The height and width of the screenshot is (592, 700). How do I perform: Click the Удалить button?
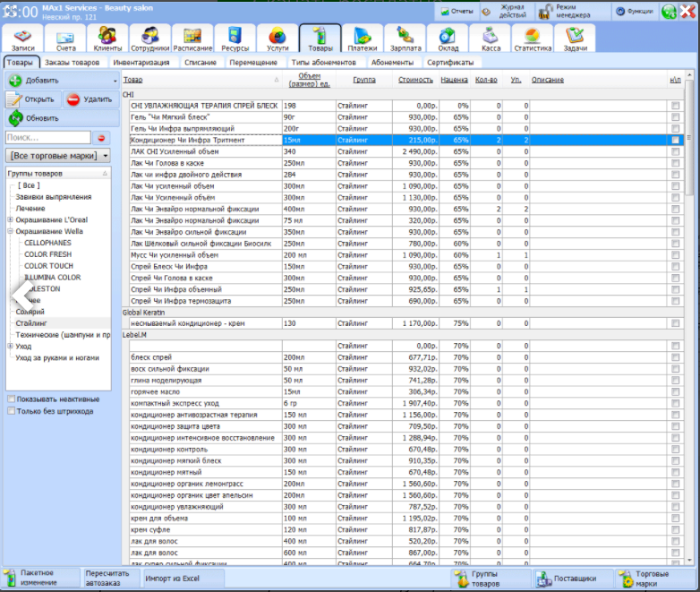[x=90, y=99]
